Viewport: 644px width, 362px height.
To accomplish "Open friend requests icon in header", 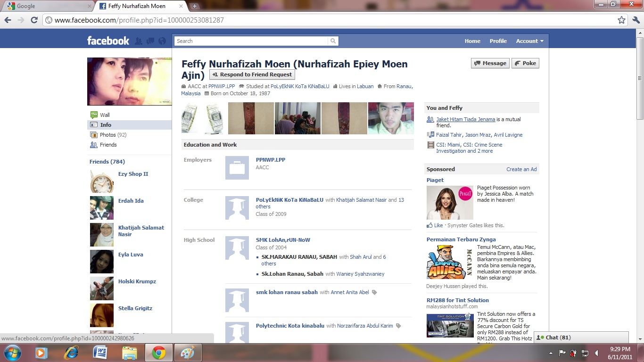I will (x=139, y=41).
